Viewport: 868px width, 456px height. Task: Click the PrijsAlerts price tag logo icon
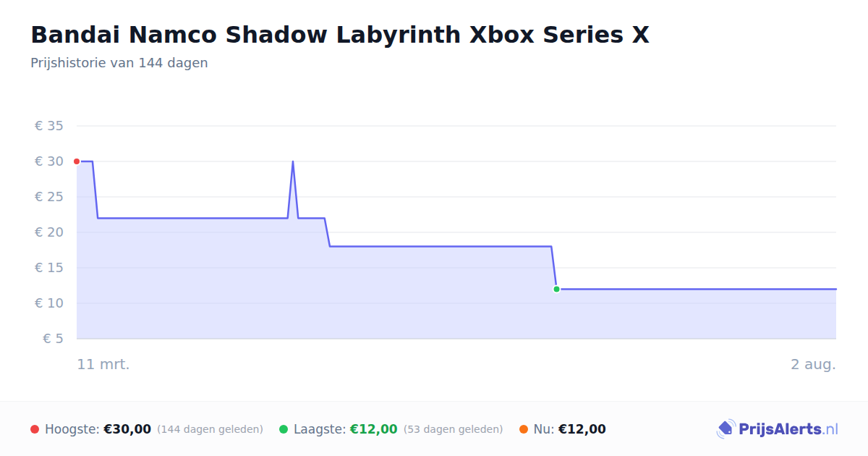point(726,429)
